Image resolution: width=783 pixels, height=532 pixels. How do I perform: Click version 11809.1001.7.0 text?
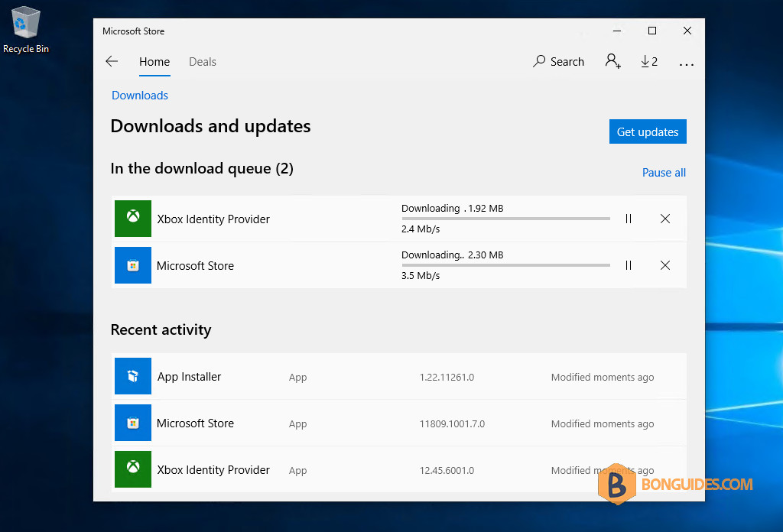click(x=452, y=423)
